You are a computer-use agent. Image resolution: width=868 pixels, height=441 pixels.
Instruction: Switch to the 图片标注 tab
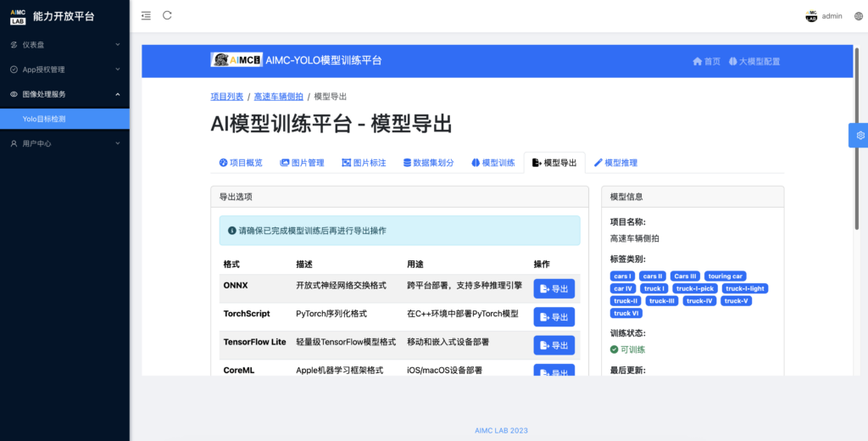coord(364,163)
